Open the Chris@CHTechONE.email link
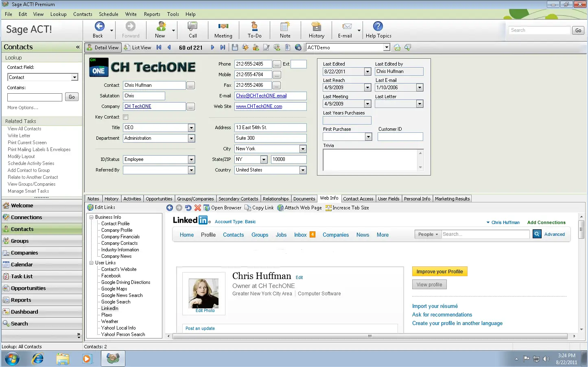The height and width of the screenshot is (367, 588). [x=261, y=96]
